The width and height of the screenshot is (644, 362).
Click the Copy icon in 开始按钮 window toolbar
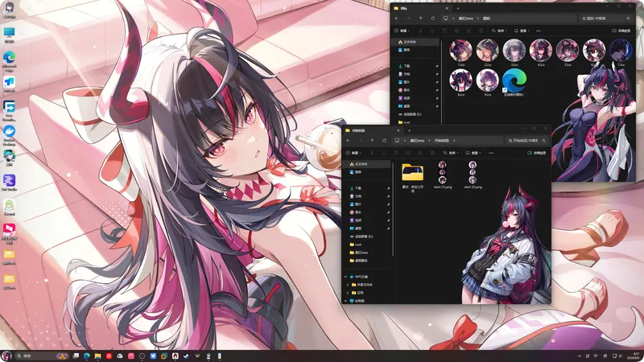click(384, 153)
